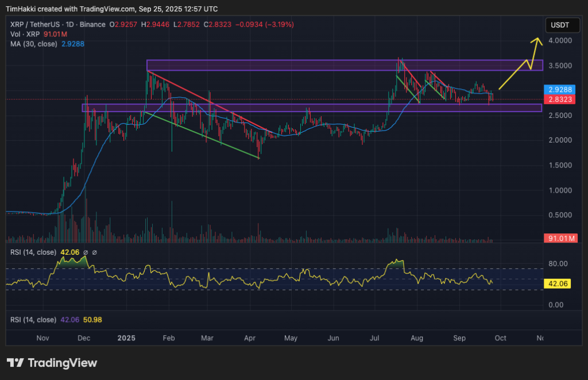This screenshot has width=588, height=380.
Task: Click the red 2.8323 current price label
Action: click(559, 99)
